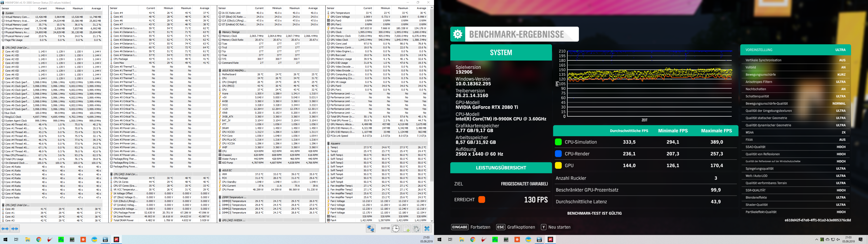Collapse the Aquaero sensor group header
Viewport: 868px width, 244px height.
[x=335, y=143]
